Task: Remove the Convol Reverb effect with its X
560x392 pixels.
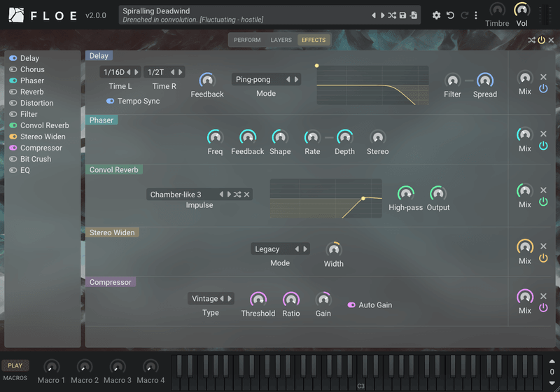Action: coord(543,190)
